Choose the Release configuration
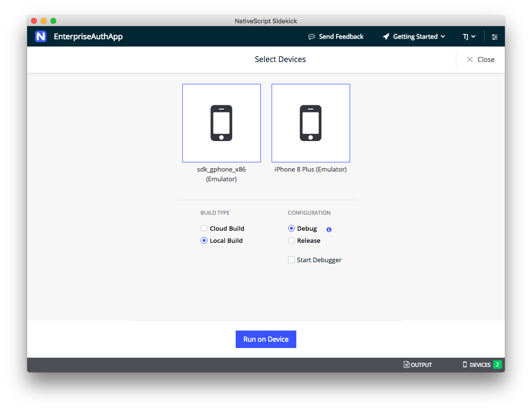The height and width of the screenshot is (411, 532). pos(291,241)
